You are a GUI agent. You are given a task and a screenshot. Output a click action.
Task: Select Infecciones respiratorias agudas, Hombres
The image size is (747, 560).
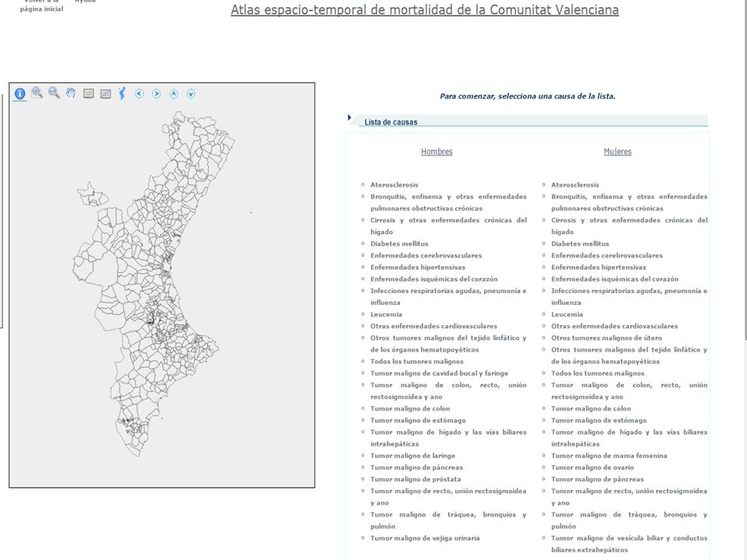pyautogui.click(x=448, y=296)
